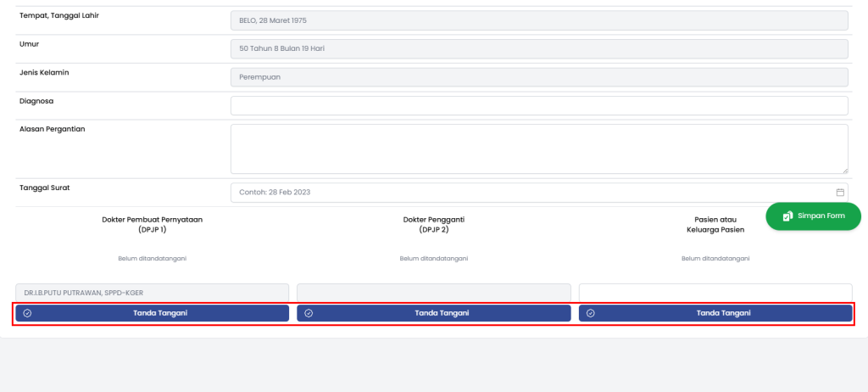
Task: Click check-circle icon on patient sign button
Action: (591, 313)
